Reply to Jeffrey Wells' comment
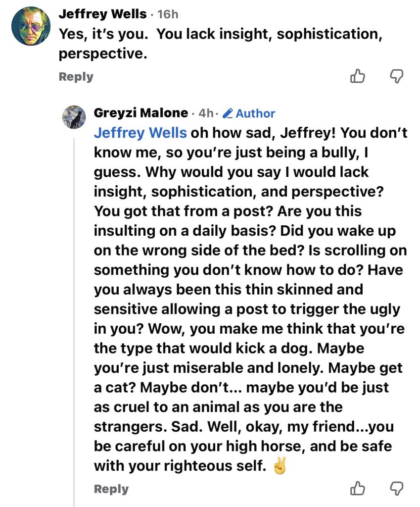420x507 pixels. pyautogui.click(x=76, y=77)
